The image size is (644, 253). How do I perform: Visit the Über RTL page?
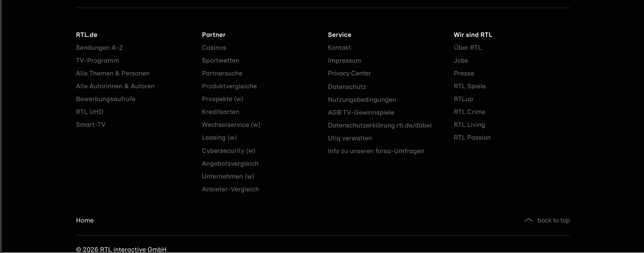tap(468, 48)
